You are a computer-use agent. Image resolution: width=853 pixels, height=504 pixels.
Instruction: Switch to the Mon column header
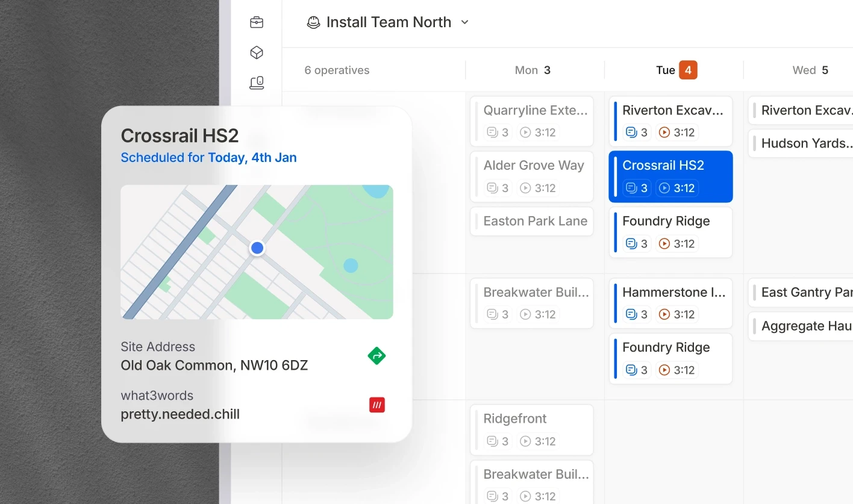tap(533, 70)
